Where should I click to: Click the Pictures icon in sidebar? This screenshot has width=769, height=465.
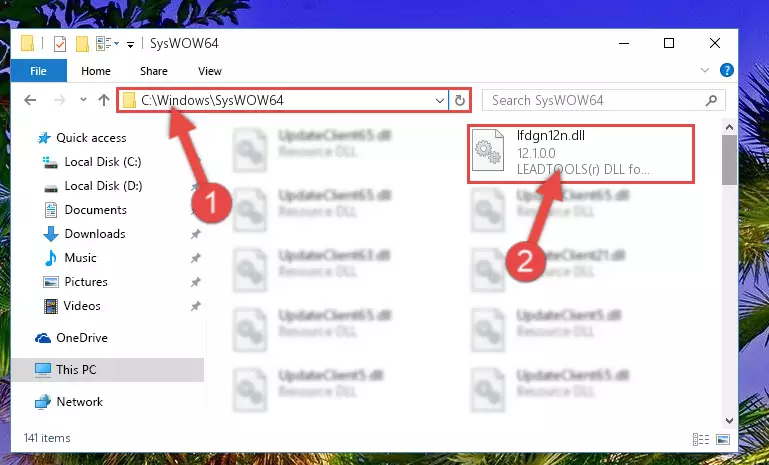point(51,282)
